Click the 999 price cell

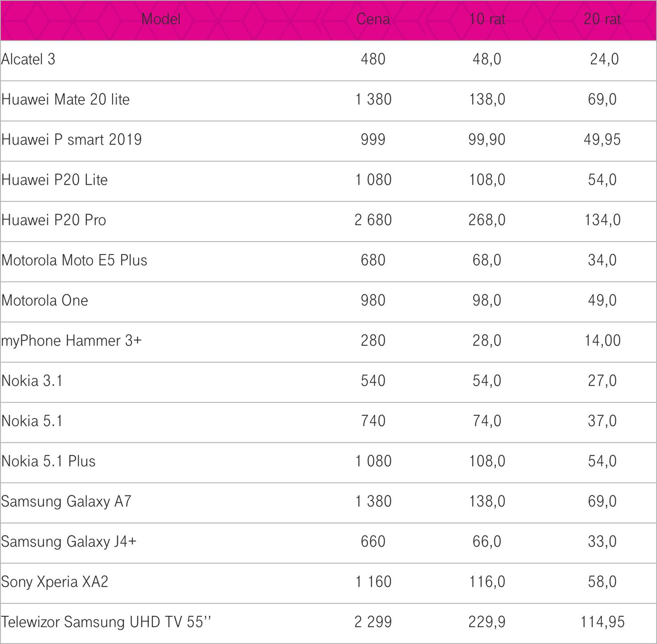[373, 140]
